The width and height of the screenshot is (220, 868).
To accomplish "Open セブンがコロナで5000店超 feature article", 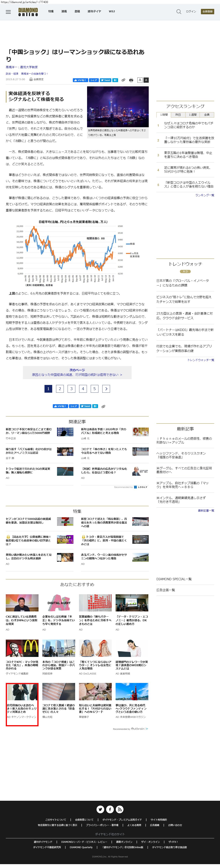I will (28, 521).
